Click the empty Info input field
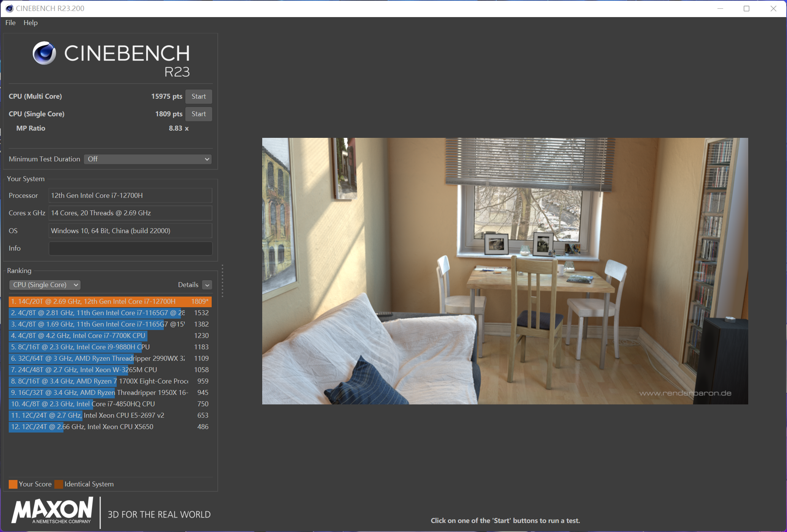The height and width of the screenshot is (532, 787). (x=130, y=248)
